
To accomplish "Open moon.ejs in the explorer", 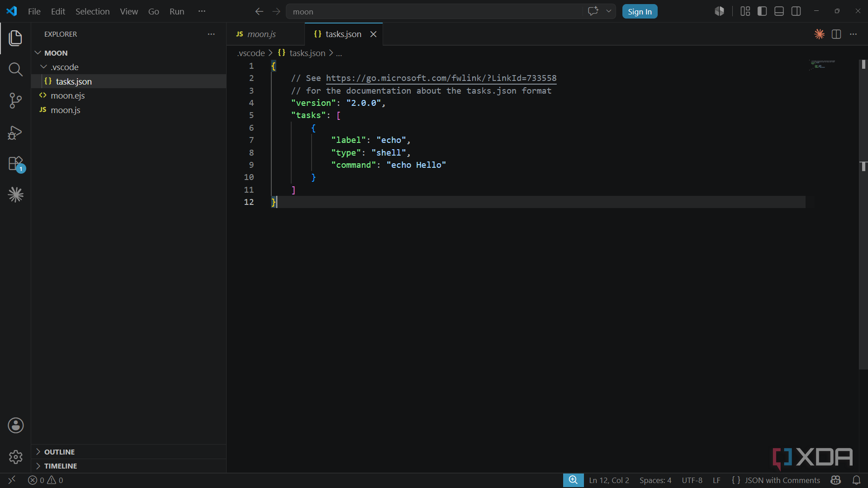I will pos(128,95).
